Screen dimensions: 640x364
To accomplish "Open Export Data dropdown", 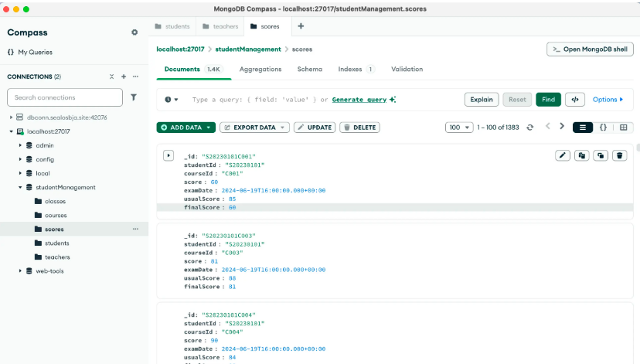I will coord(255,128).
